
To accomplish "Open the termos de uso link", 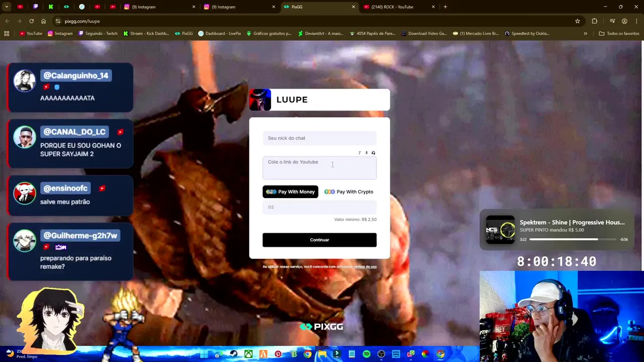I will [365, 266].
